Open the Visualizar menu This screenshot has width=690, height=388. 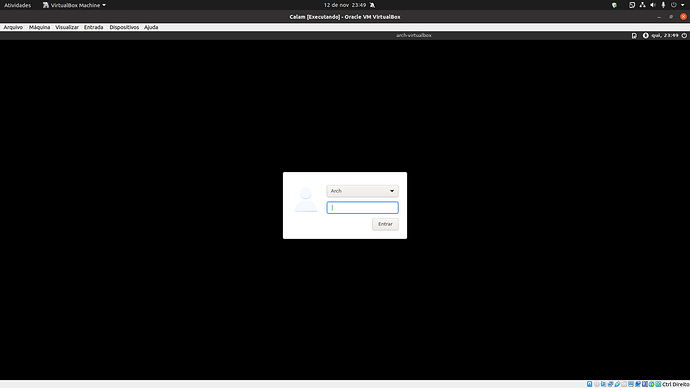click(x=67, y=27)
